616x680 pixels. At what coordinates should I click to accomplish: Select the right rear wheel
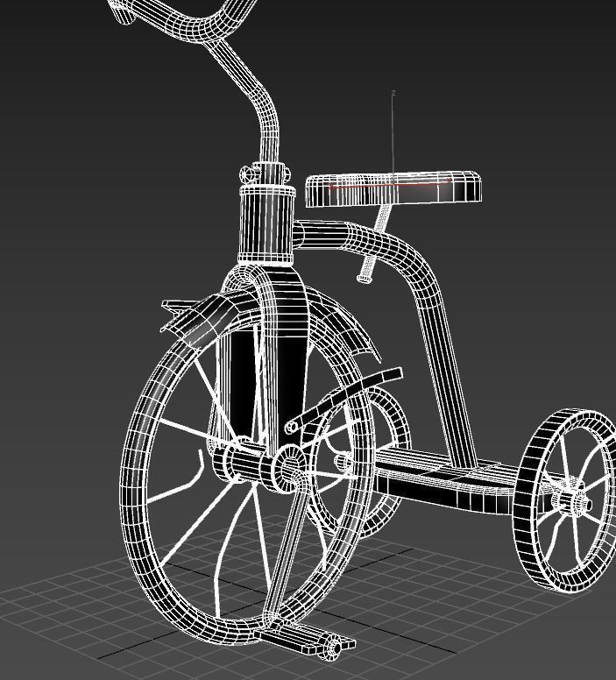coord(566,499)
